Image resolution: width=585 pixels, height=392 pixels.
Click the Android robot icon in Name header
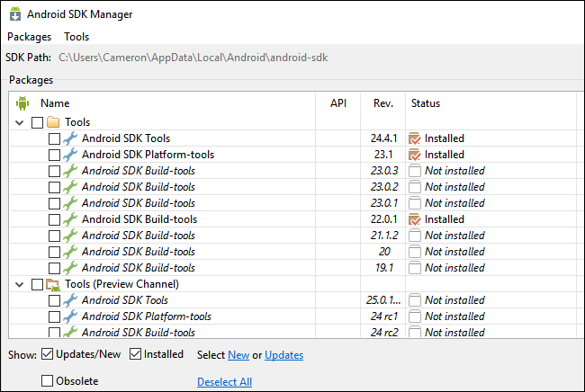pos(22,103)
